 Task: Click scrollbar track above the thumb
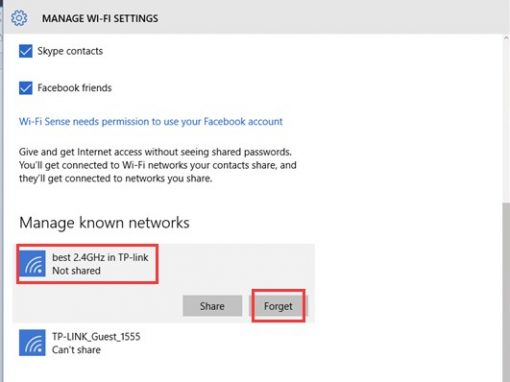point(506,118)
